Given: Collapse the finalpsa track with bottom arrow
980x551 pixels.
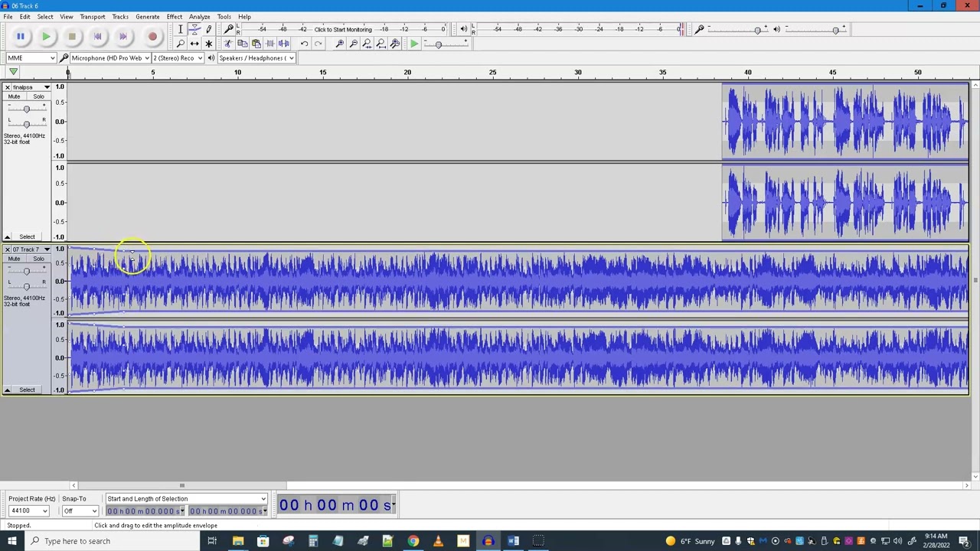Looking at the screenshot, I should pos(7,237).
